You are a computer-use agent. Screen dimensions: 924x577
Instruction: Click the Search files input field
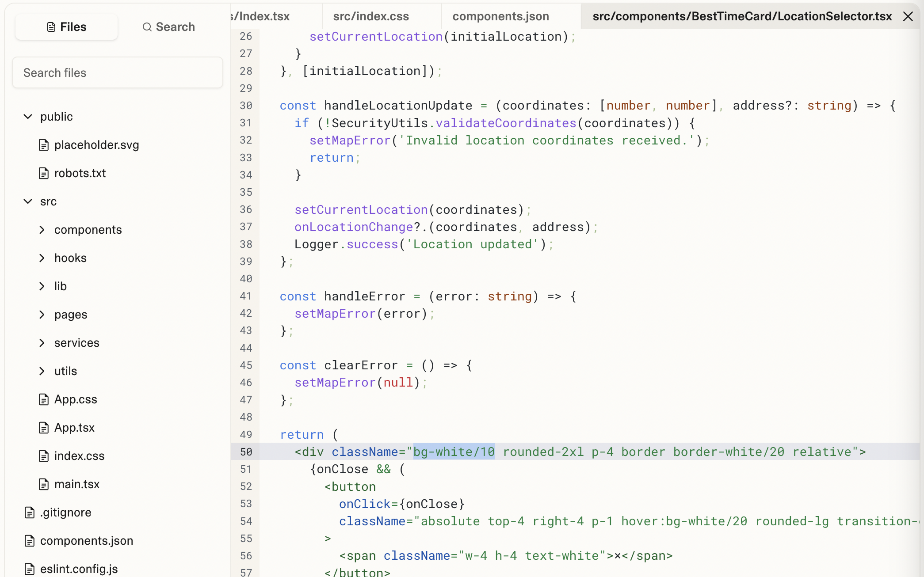118,72
